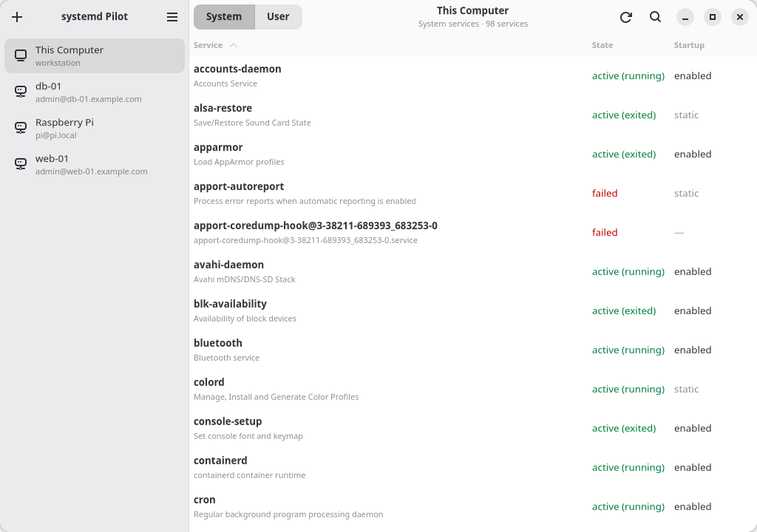Click the web-01 remote host icon
This screenshot has width=757, height=532.
point(20,164)
